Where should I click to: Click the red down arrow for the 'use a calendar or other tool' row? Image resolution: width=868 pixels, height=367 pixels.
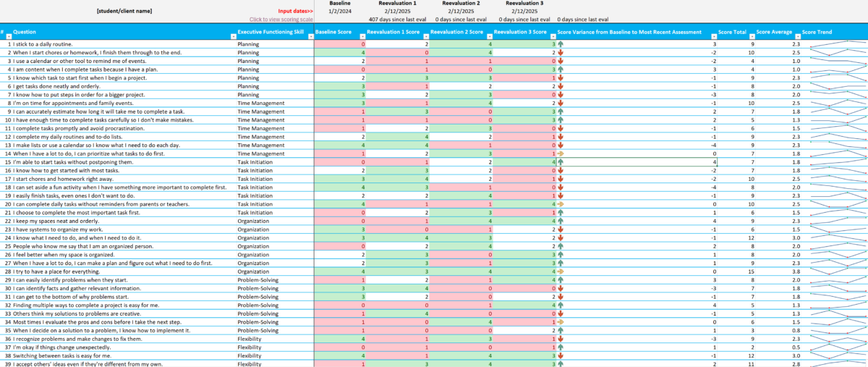tap(560, 61)
